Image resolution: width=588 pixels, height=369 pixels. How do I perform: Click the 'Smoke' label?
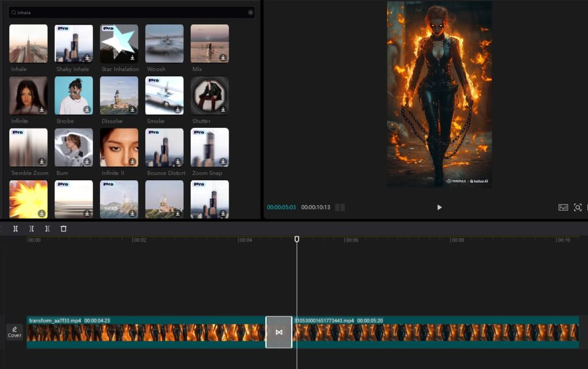(x=156, y=121)
